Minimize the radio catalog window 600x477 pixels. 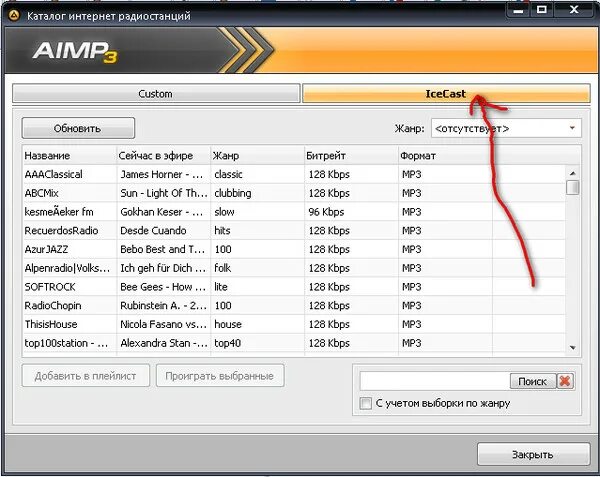(x=518, y=10)
